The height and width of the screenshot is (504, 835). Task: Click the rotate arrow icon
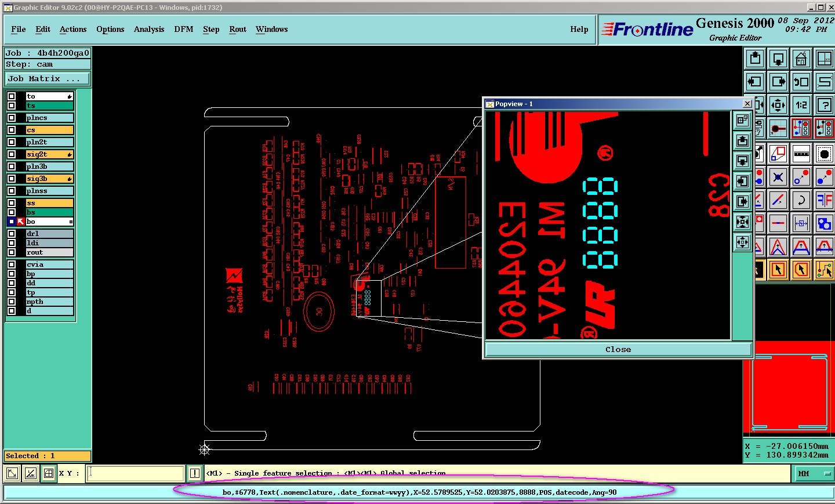tap(801, 201)
